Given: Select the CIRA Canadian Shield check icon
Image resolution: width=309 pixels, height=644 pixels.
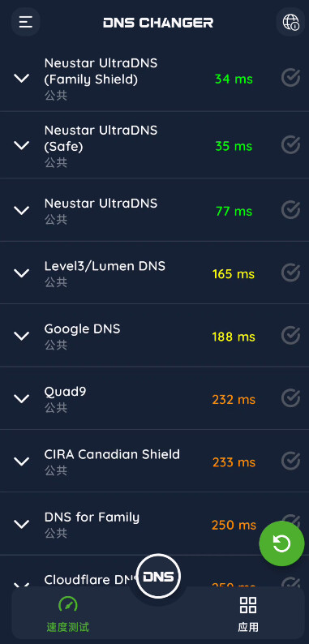Looking at the screenshot, I should [x=290, y=461].
